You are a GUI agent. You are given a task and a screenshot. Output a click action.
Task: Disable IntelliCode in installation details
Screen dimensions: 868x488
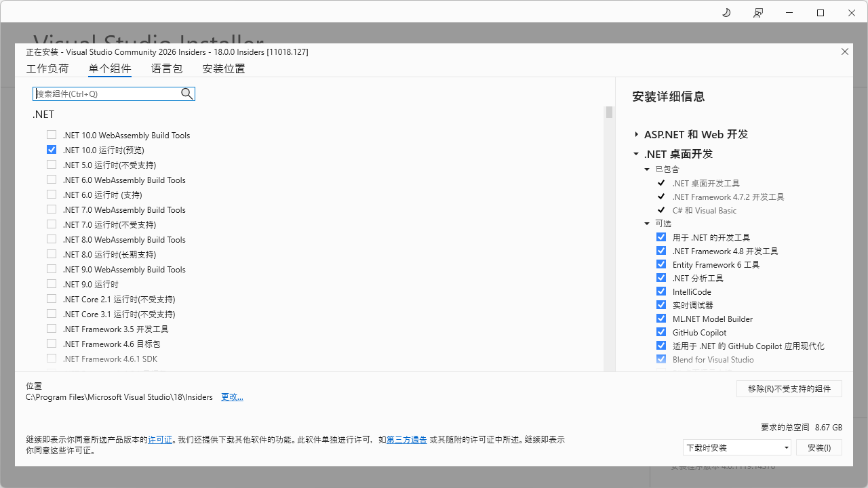[x=661, y=291]
